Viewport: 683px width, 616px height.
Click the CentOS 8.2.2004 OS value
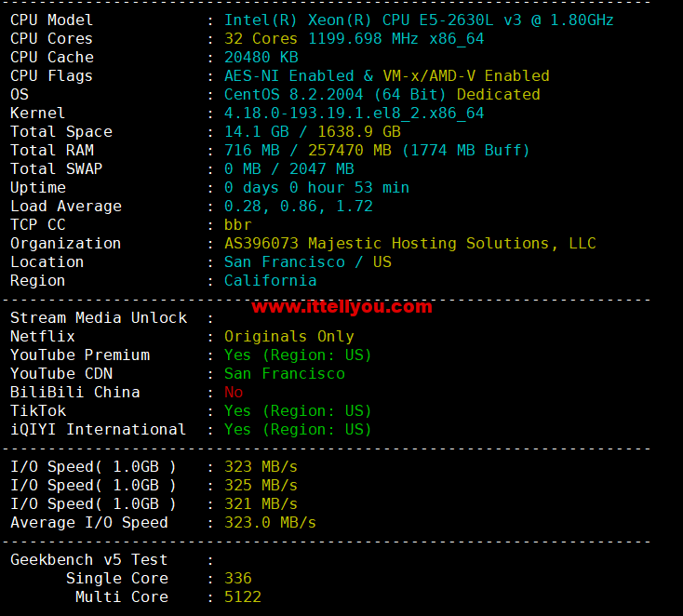click(293, 95)
